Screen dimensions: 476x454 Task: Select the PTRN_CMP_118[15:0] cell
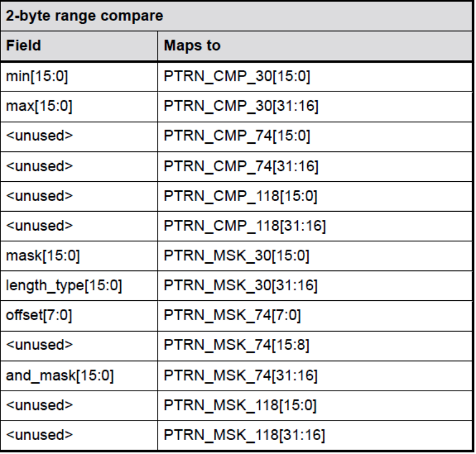pyautogui.click(x=240, y=194)
